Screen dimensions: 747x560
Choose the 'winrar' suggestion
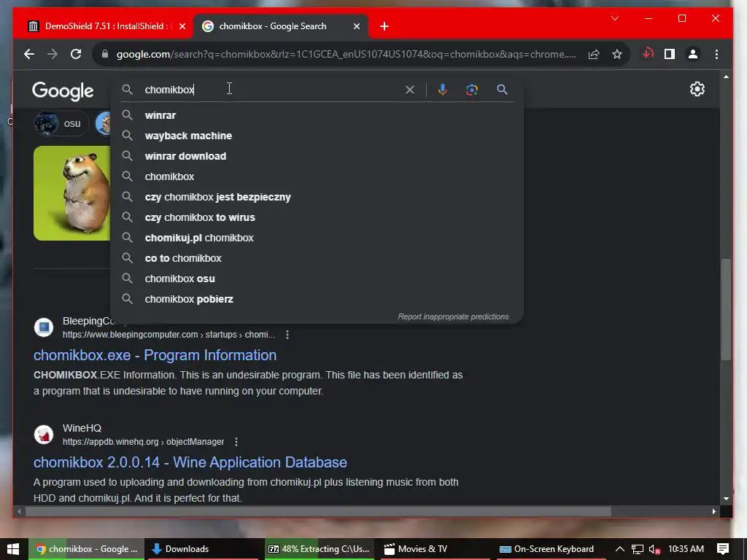pyautogui.click(x=317, y=115)
